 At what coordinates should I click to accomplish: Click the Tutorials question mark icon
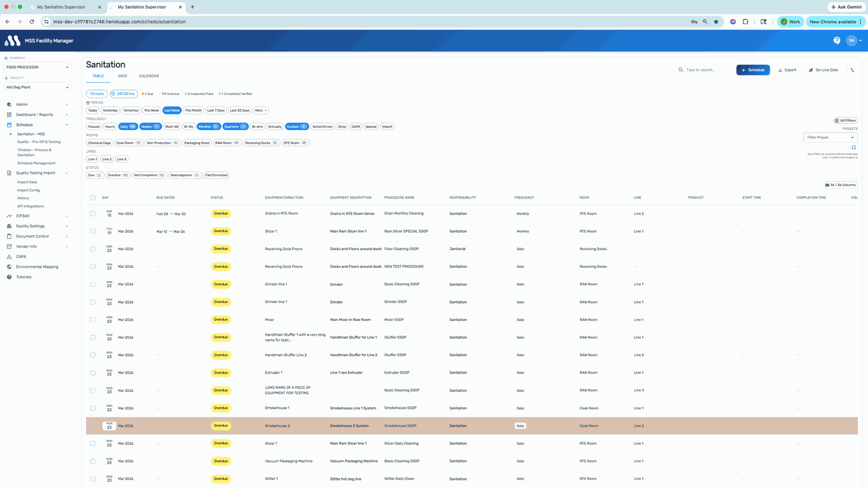[9, 277]
